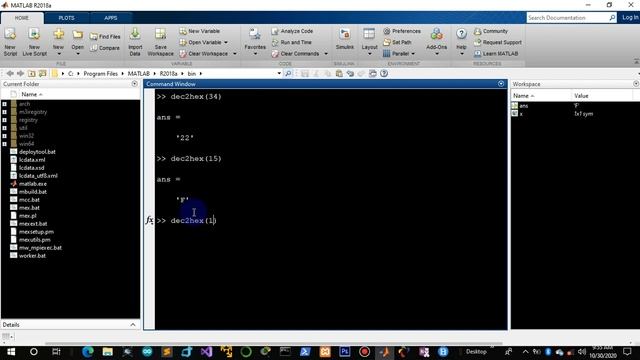Image resolution: width=640 pixels, height=360 pixels.
Task: Click Import Data
Action: click(x=135, y=42)
